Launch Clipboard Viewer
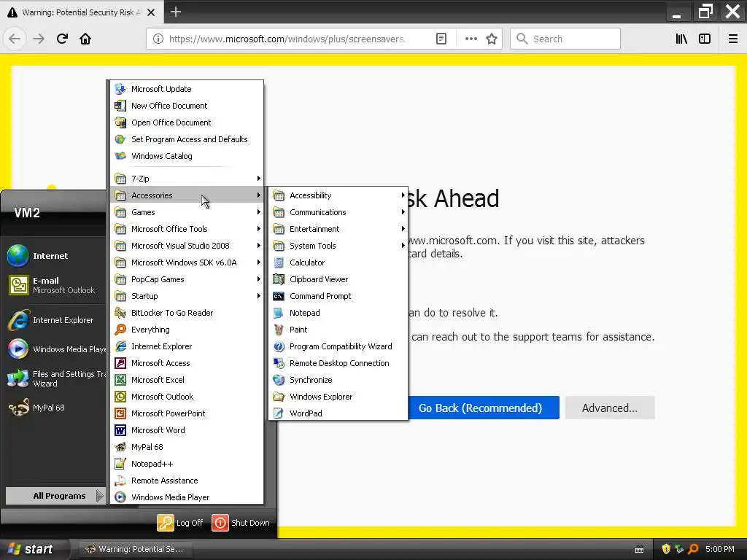The height and width of the screenshot is (560, 747). coord(338,279)
